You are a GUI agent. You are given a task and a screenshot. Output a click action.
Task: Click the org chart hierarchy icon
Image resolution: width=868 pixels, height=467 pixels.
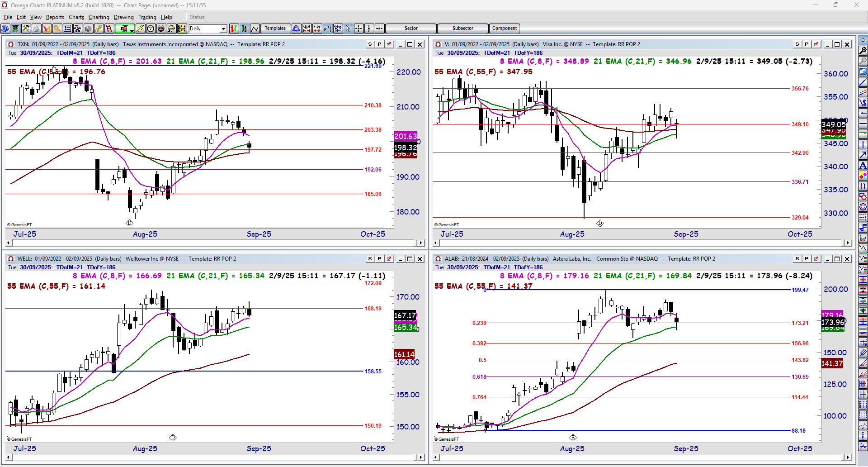click(x=78, y=29)
